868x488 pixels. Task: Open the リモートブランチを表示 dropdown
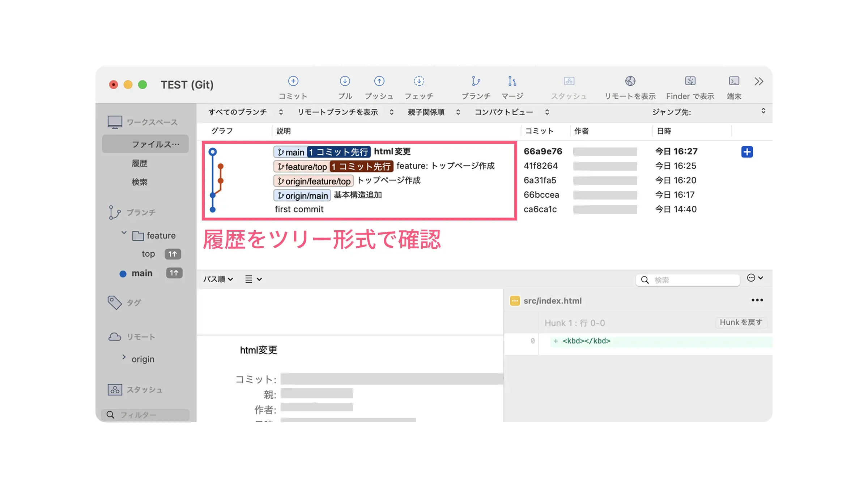pyautogui.click(x=345, y=112)
